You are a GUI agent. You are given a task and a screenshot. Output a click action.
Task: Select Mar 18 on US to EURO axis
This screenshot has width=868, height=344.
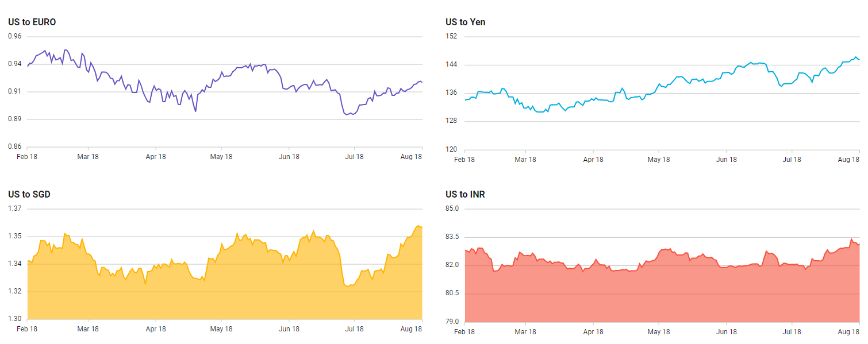pos(88,157)
